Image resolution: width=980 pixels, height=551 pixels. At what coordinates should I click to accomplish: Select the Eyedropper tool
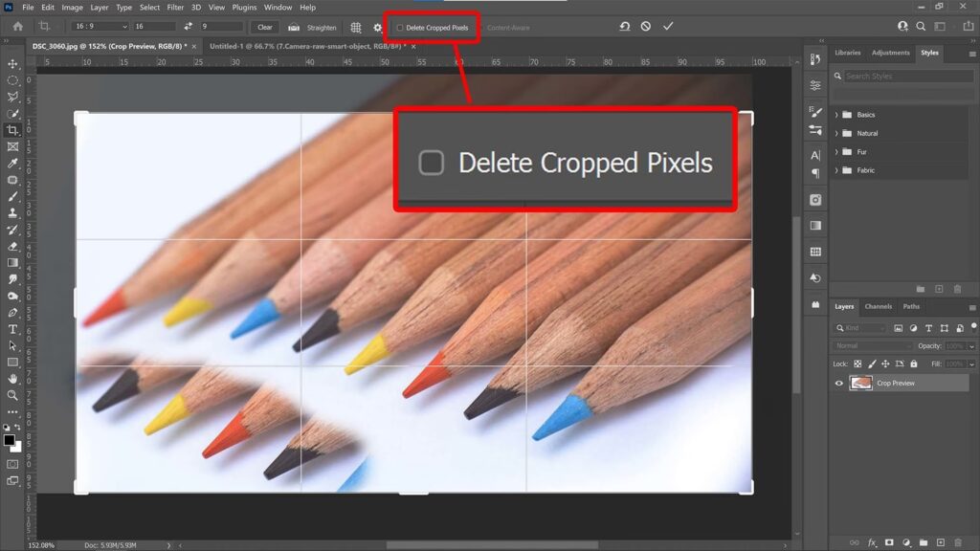click(x=12, y=164)
